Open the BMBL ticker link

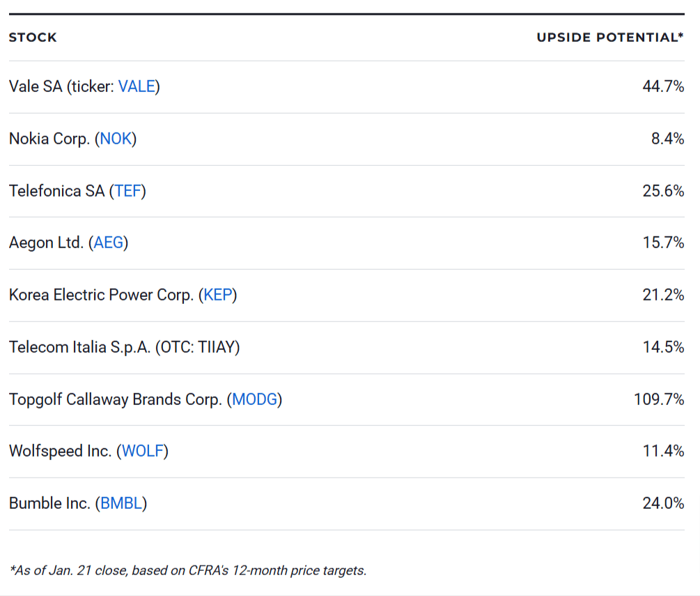(x=121, y=503)
